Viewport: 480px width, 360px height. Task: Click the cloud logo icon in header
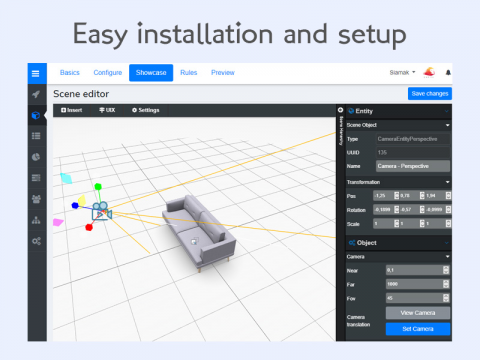429,72
